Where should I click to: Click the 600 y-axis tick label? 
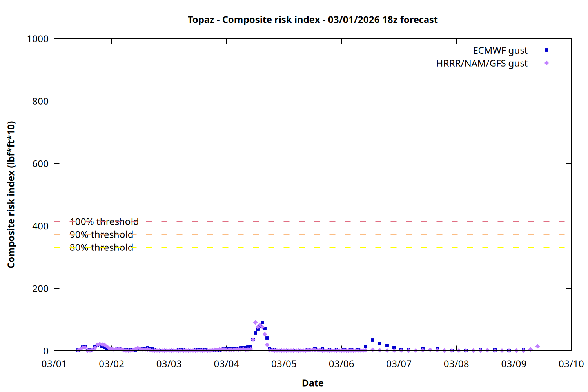click(x=40, y=164)
